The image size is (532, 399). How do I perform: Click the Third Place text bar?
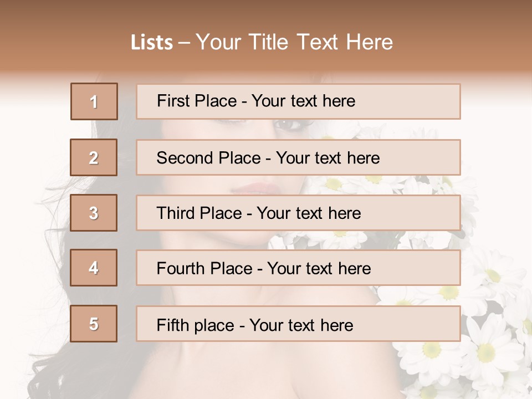tap(298, 213)
